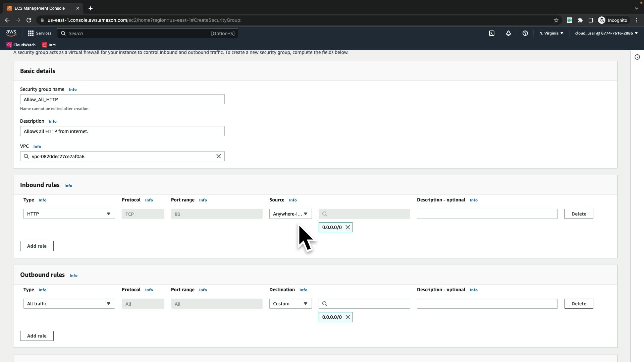The height and width of the screenshot is (362, 644).
Task: Open the notifications bell icon
Action: [508, 33]
